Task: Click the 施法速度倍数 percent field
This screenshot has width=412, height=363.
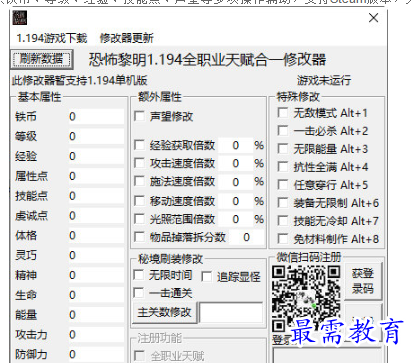Action: 236,182
